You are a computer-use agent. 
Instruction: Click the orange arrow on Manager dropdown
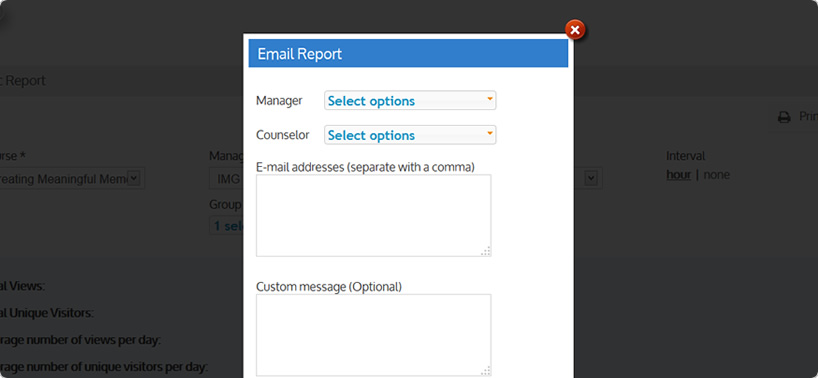490,98
